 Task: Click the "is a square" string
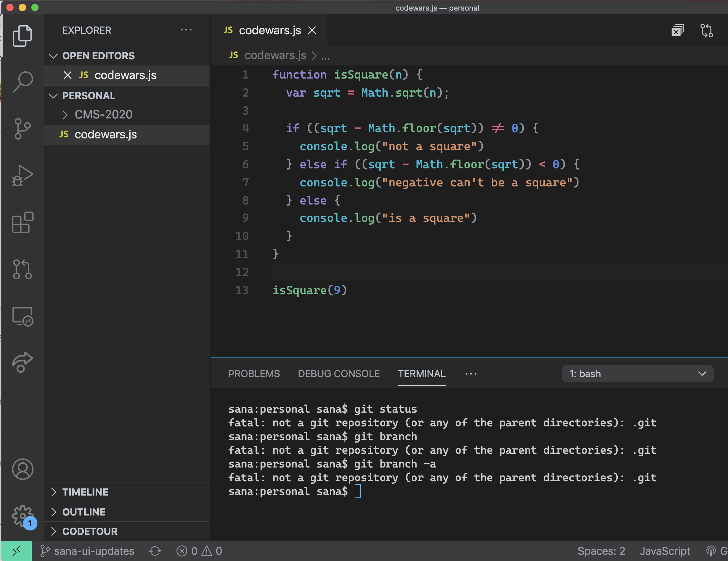click(426, 218)
